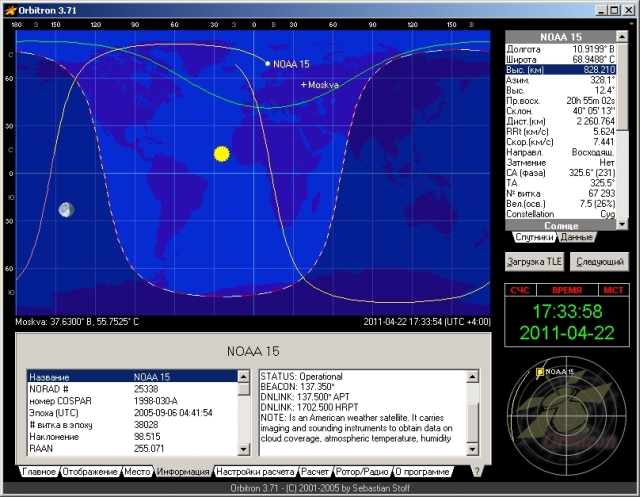Select the Название NOAA 15 row
The height and width of the screenshot is (497, 640).
(x=132, y=377)
